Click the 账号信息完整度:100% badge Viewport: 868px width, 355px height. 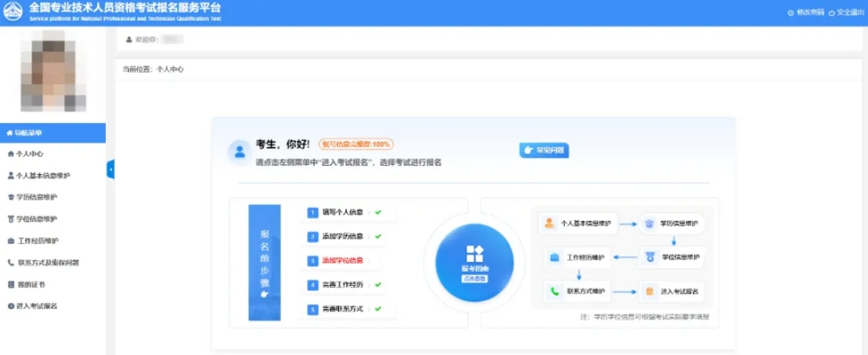click(356, 144)
